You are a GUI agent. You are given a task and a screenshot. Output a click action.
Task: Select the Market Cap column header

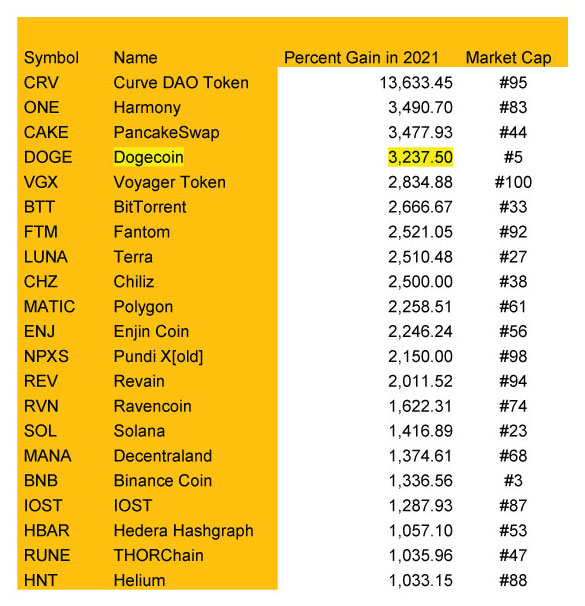[508, 58]
